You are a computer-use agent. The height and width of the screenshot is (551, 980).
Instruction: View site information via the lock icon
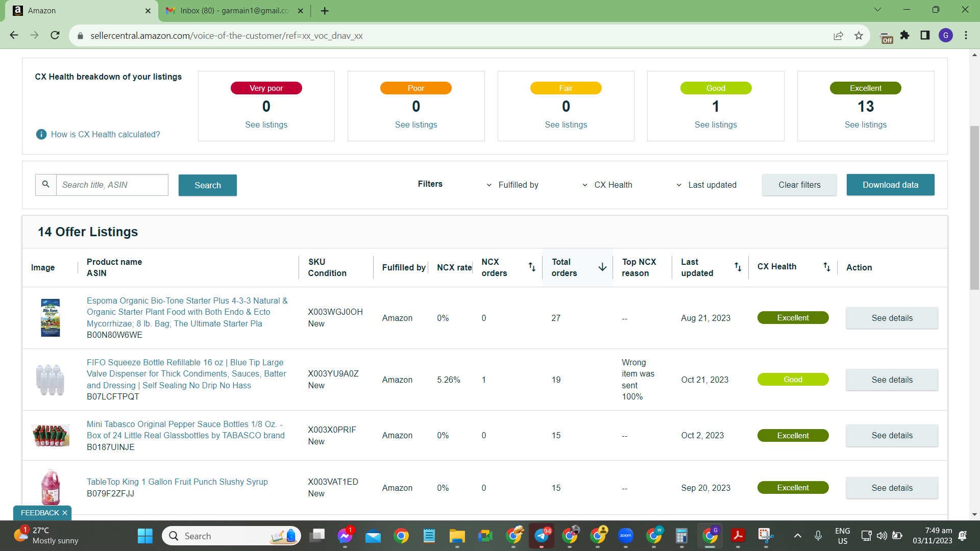[x=80, y=36]
